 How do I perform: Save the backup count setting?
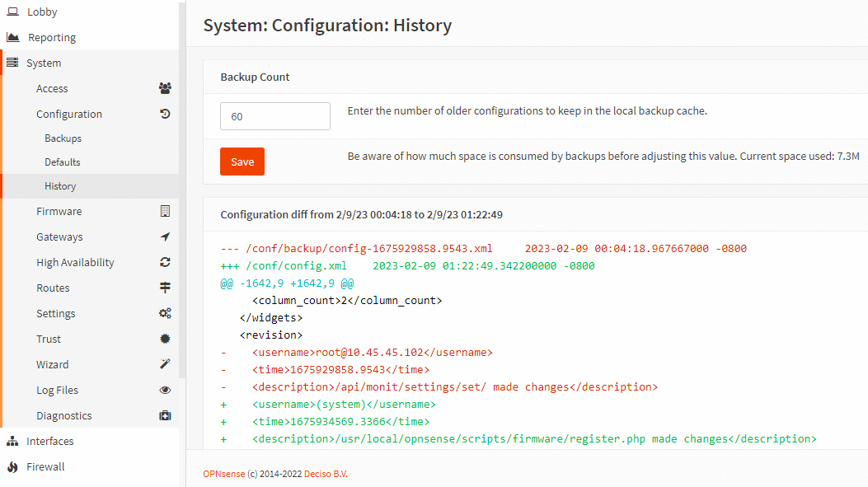(x=242, y=162)
